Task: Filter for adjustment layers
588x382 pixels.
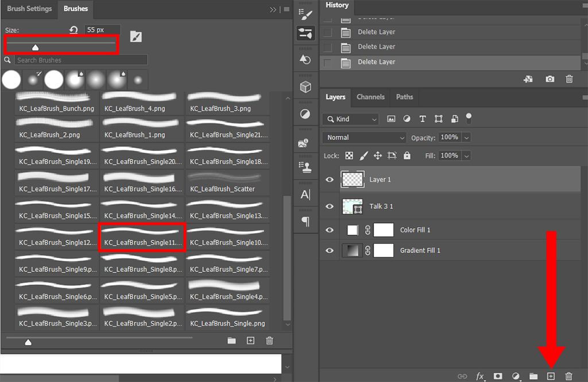Action: click(x=407, y=119)
